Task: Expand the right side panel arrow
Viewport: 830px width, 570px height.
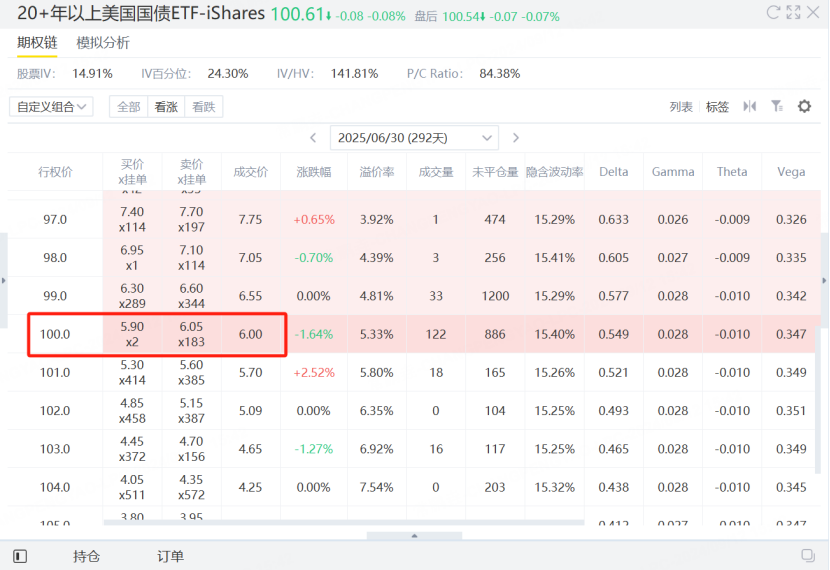Action: 824,281
